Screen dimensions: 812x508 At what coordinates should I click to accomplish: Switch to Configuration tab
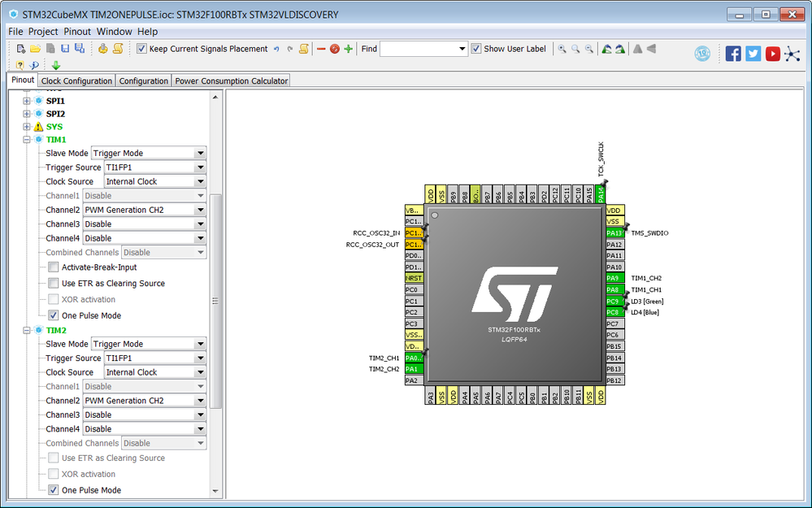pos(143,80)
